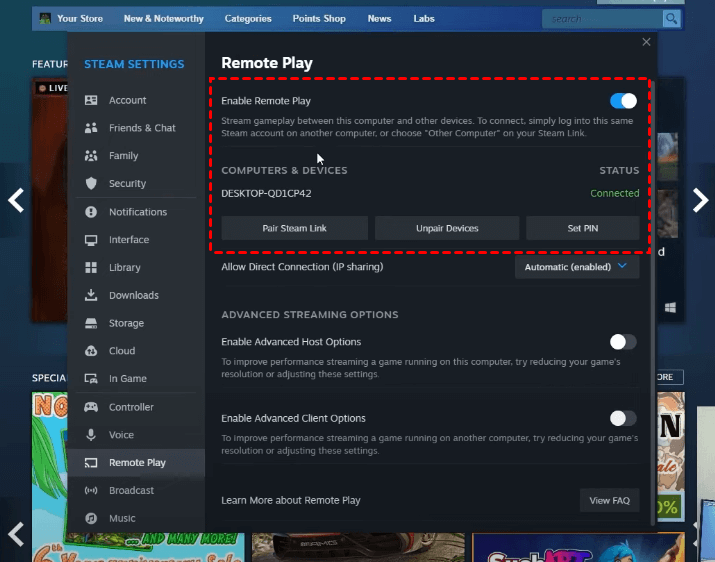Open the Points Shop tab
The width and height of the screenshot is (715, 562).
pos(320,19)
